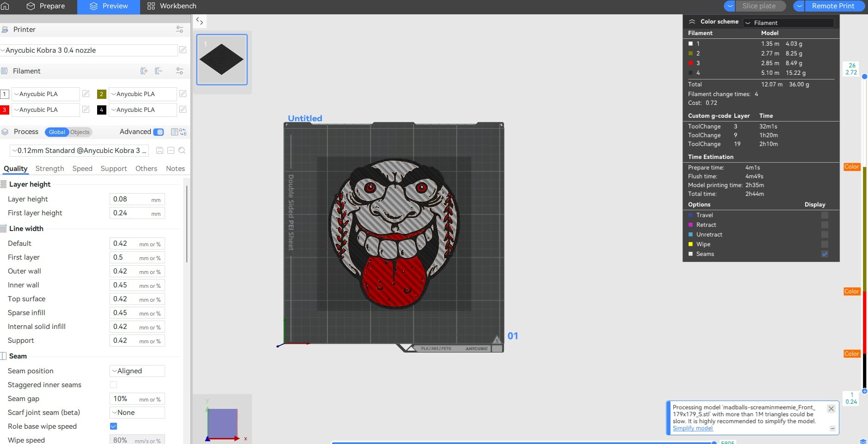868x444 pixels.
Task: Switch to the Preview tab
Action: pyautogui.click(x=109, y=6)
